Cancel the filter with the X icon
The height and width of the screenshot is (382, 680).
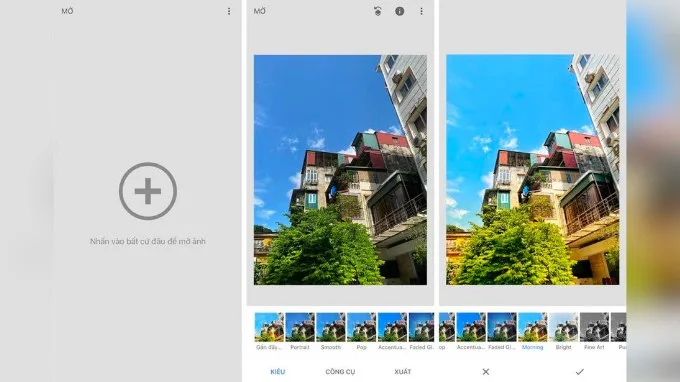tap(486, 372)
